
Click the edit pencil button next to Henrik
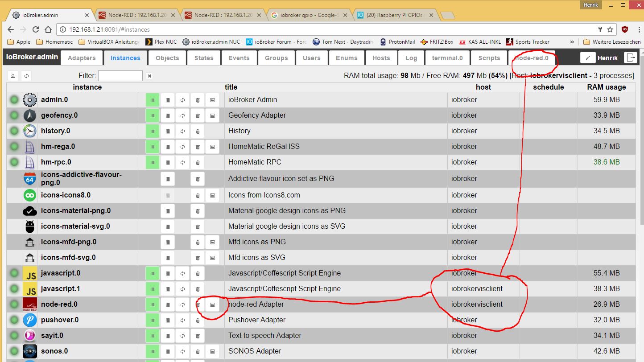(x=588, y=58)
